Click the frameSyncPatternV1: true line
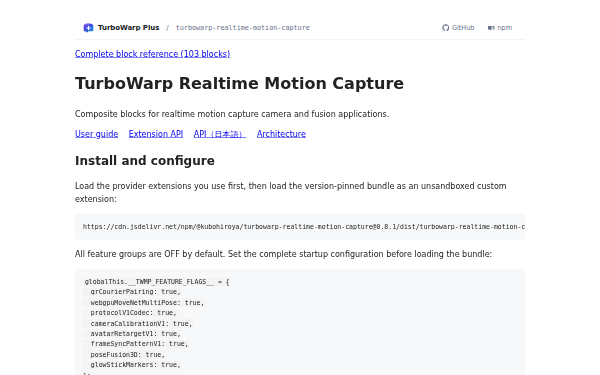Viewport: 600px width, 375px height. click(x=139, y=344)
